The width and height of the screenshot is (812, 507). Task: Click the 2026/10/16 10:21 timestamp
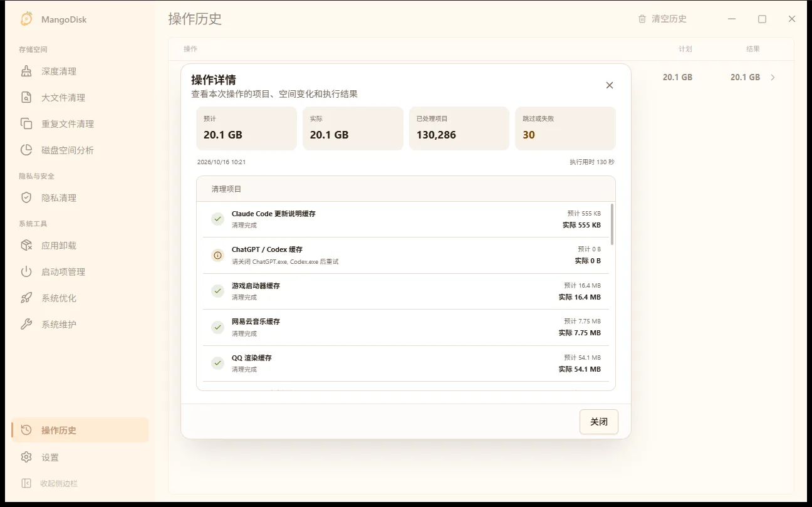point(221,162)
